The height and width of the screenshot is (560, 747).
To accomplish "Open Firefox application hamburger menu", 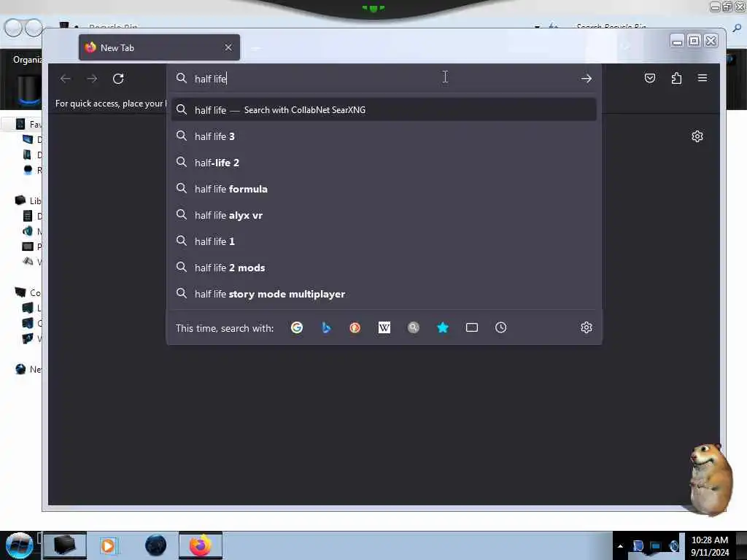I will point(703,78).
